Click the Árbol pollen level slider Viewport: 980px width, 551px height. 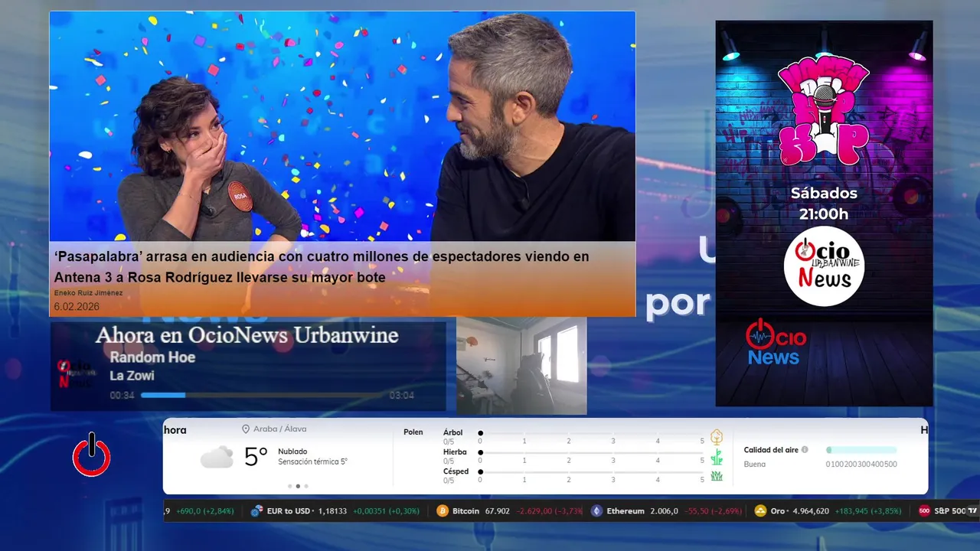591,433
